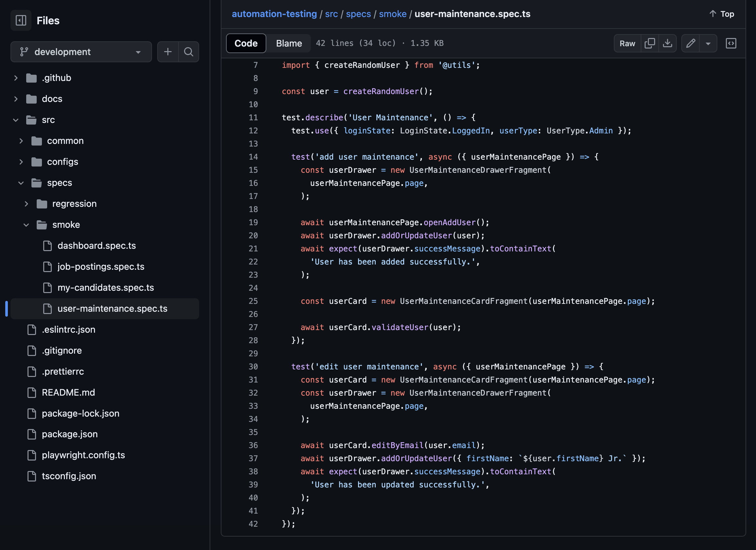Click the common folder icon
Viewport: 756px width, 550px height.
click(37, 141)
